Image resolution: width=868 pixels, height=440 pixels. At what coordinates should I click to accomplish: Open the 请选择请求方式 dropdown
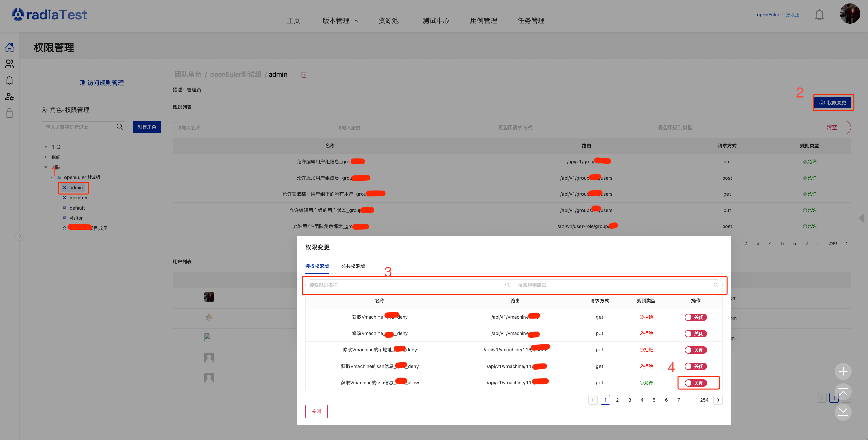pyautogui.click(x=572, y=128)
